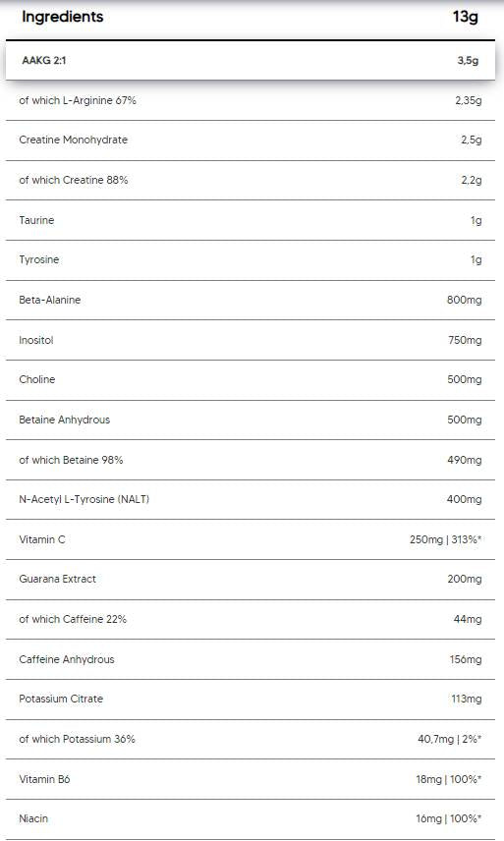Select the L-Arginine 67% row
Viewport: 504px width, 841px height.
pos(251,100)
